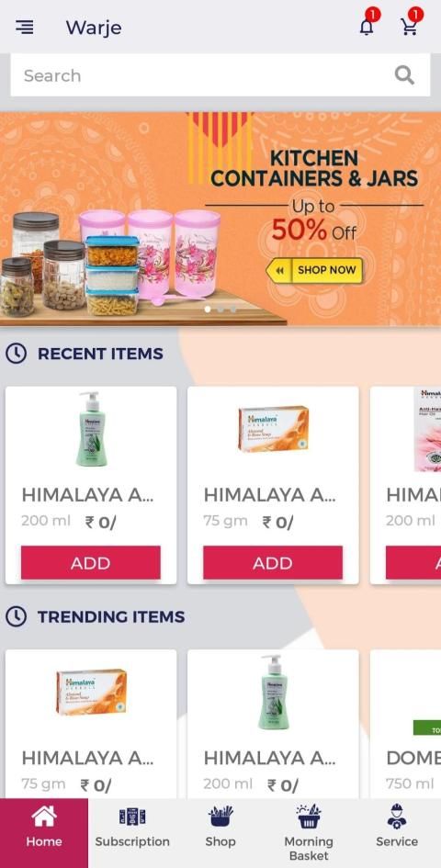
Task: Open recent Himalaya hair oil thumbnail
Action: [x=428, y=430]
